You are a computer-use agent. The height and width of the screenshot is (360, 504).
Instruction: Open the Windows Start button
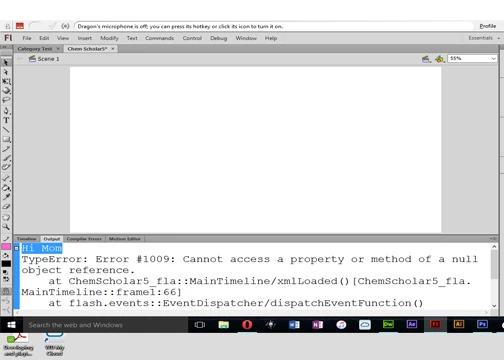pyautogui.click(x=11, y=325)
